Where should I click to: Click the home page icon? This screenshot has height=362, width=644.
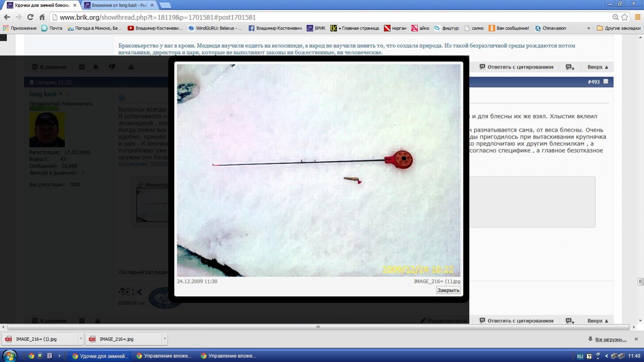42,17
